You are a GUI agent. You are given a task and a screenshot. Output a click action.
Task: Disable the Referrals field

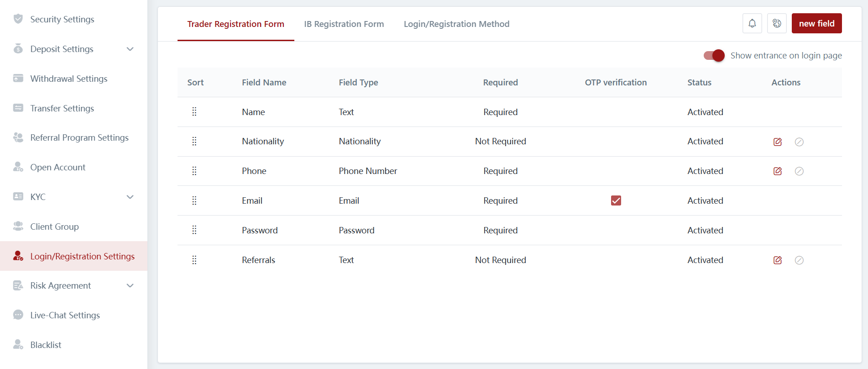799,260
